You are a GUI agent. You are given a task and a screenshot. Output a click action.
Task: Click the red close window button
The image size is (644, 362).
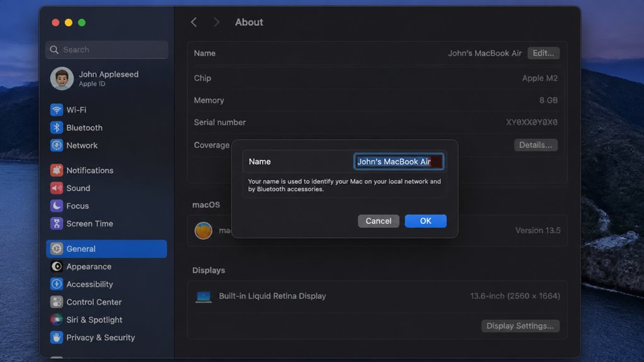coord(55,23)
